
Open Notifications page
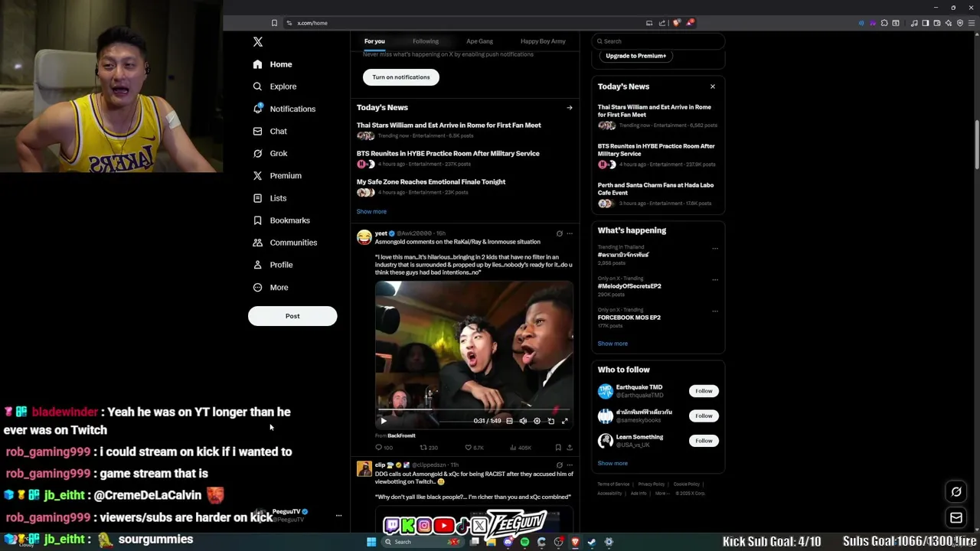(x=284, y=109)
